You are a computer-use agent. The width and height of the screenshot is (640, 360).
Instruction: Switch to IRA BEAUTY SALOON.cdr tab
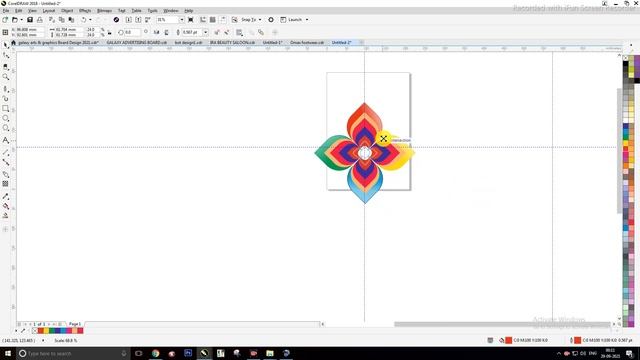click(x=232, y=42)
